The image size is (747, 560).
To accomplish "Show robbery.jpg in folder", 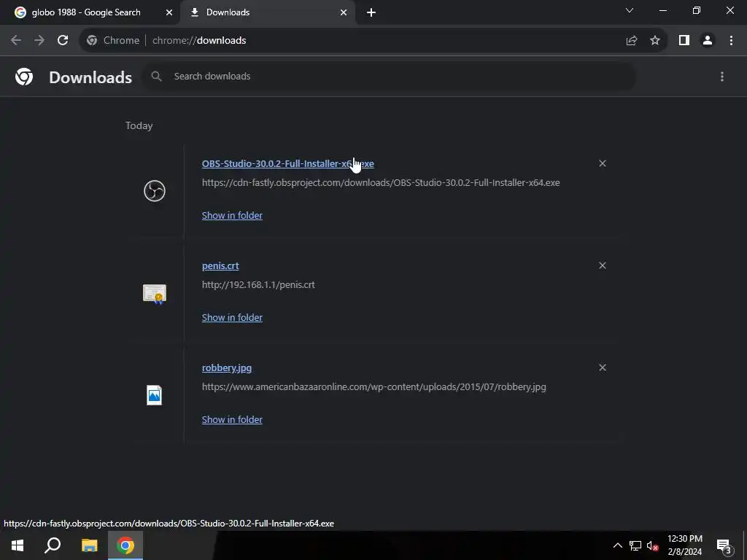I will [x=232, y=419].
